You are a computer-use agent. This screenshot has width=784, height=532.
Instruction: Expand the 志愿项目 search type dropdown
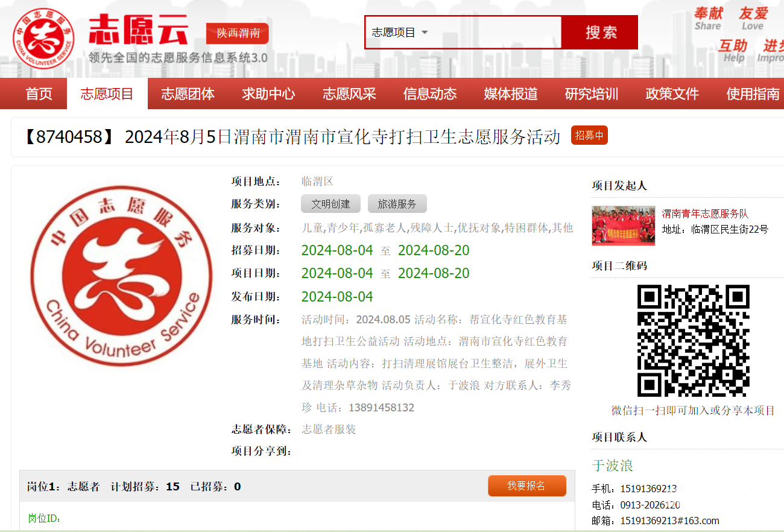(x=400, y=33)
